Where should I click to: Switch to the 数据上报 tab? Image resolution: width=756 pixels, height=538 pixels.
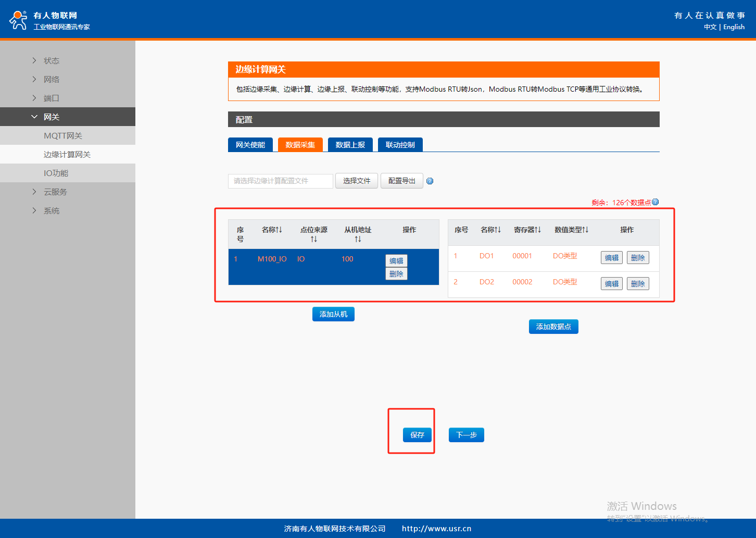coord(350,145)
